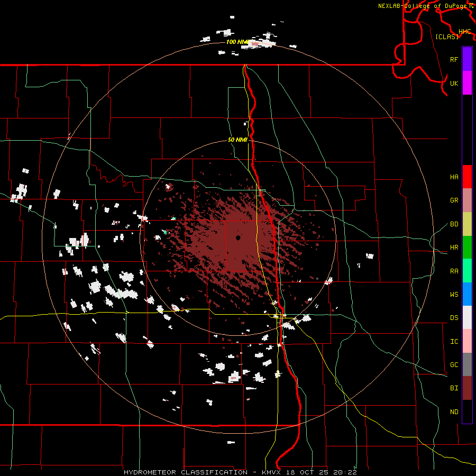The height and width of the screenshot is (476, 476).
Task: Click the GC legend label
Action: [454, 365]
